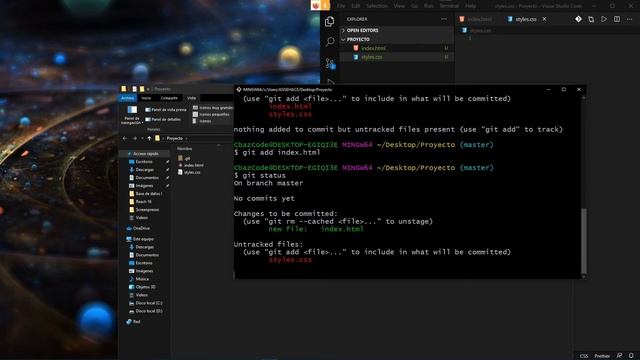Open Objetos 3D in sidebar
Image resolution: width=640 pixels, height=360 pixels.
tap(142, 287)
